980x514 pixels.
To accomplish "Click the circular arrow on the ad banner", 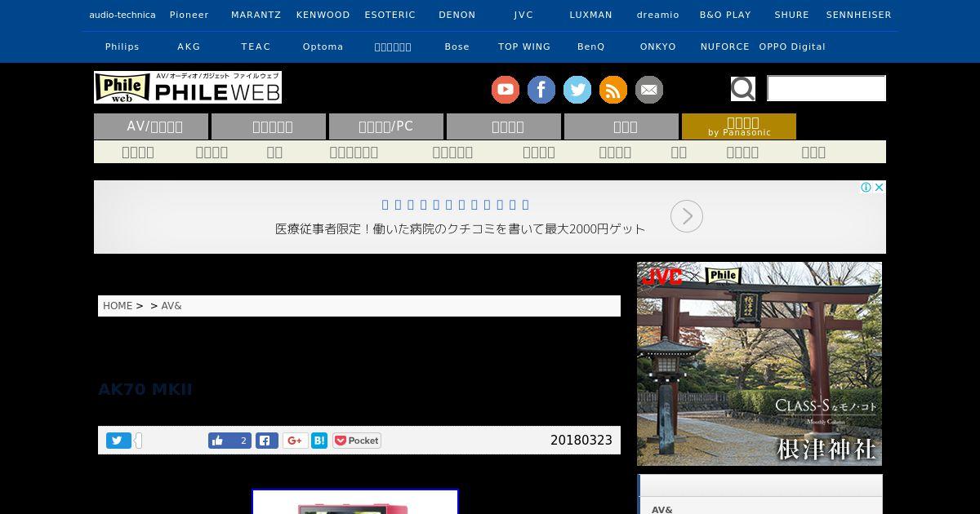I will click(x=687, y=216).
